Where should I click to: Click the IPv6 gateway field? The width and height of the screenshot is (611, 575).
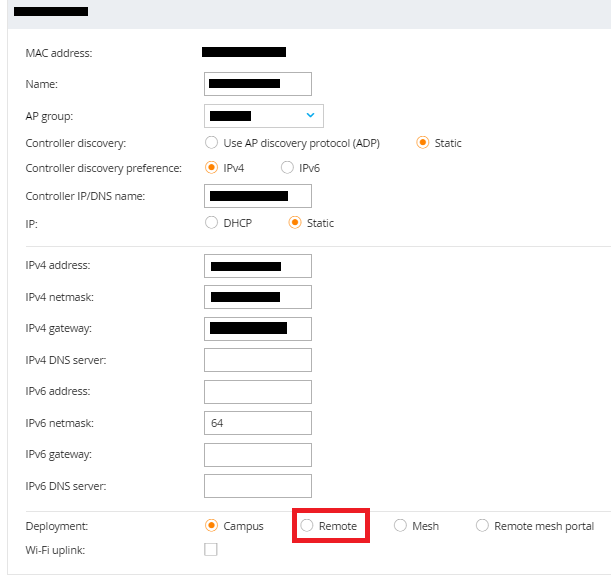pyautogui.click(x=258, y=455)
